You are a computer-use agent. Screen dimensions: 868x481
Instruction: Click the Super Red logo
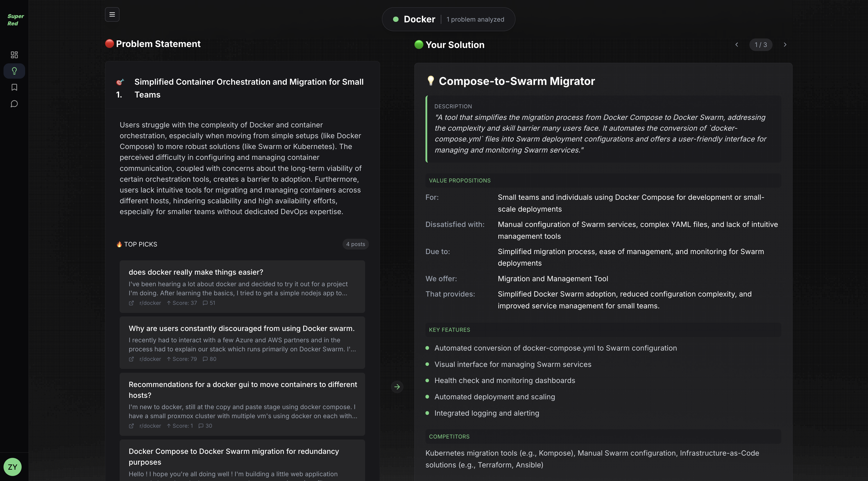15,20
